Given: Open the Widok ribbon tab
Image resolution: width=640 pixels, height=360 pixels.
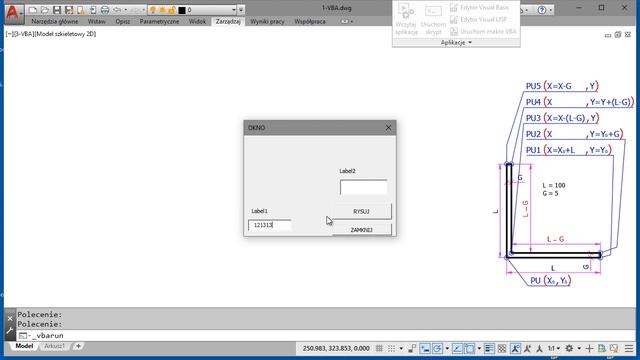Looking at the screenshot, I should pos(197,22).
